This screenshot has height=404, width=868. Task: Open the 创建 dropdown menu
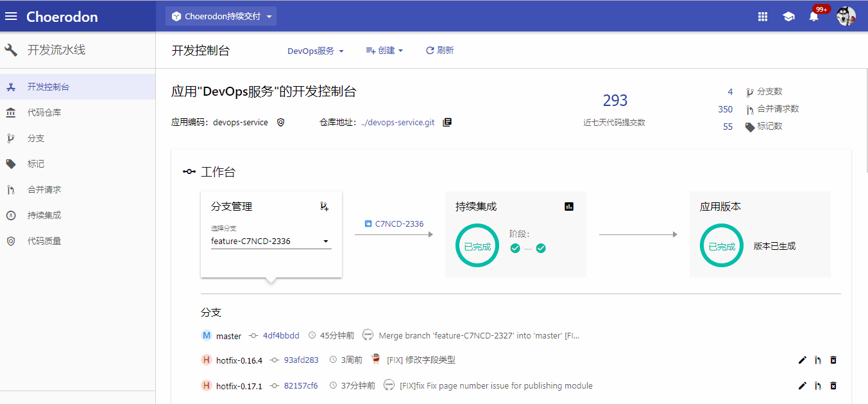pyautogui.click(x=384, y=50)
